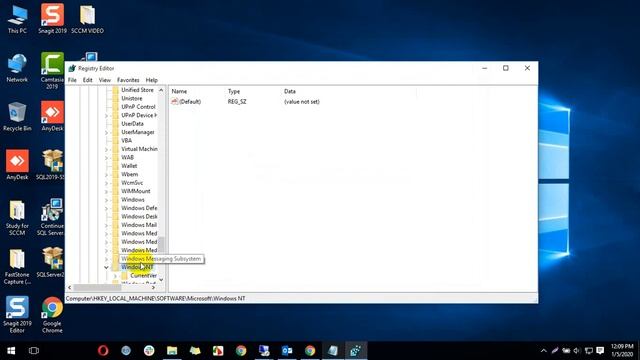Expand the Windows Mail key
The image size is (640, 360).
click(x=106, y=225)
